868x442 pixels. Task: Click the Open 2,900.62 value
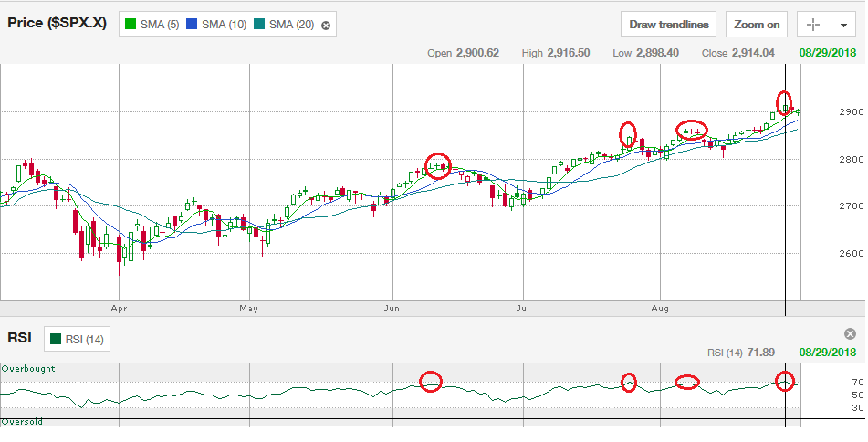point(464,53)
